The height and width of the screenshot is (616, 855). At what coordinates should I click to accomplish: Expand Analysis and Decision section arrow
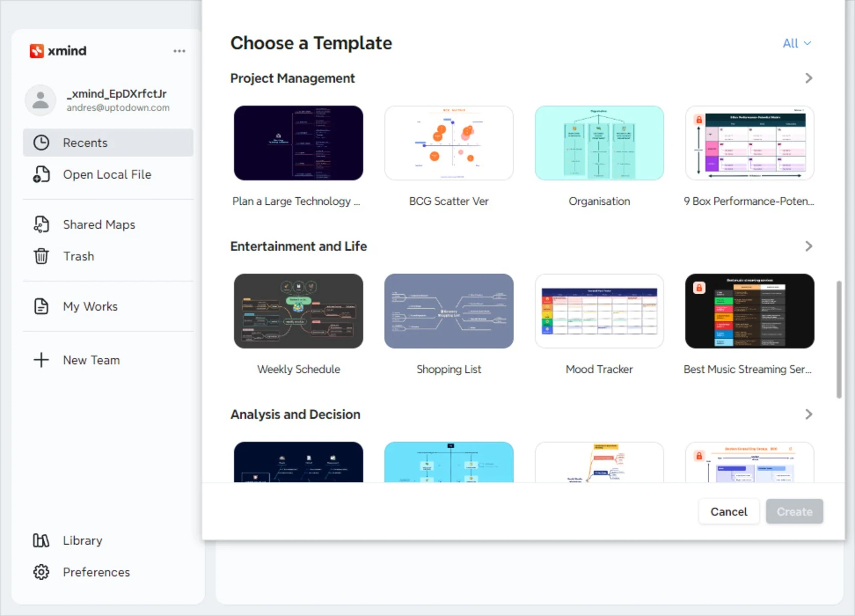[x=808, y=414]
